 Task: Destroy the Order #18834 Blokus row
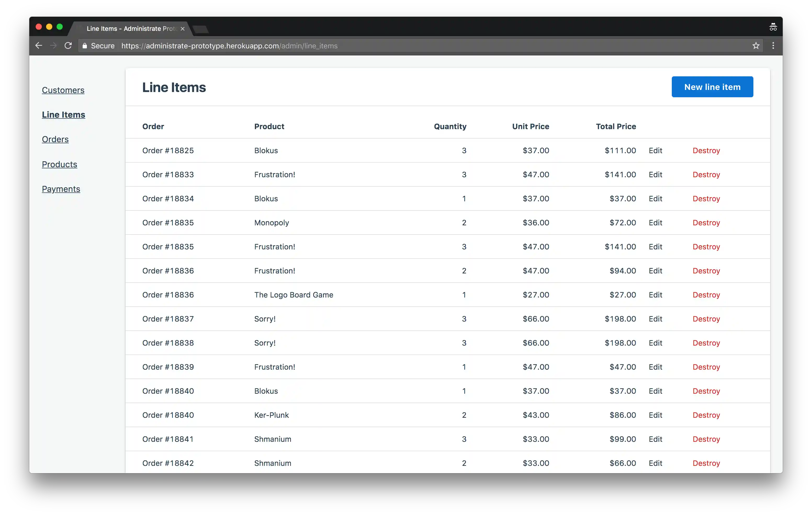coord(706,198)
